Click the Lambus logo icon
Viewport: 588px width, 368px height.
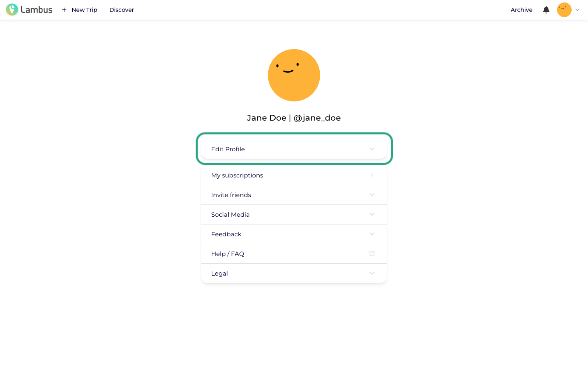(x=12, y=9)
